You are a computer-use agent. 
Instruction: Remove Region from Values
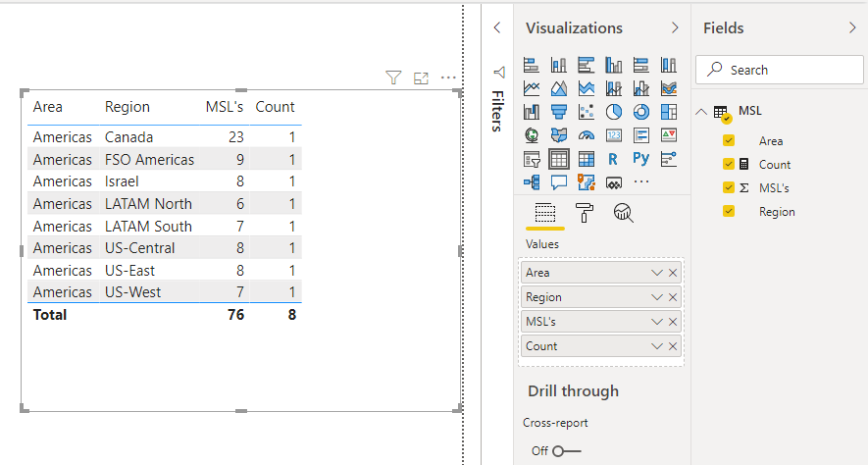click(x=673, y=297)
